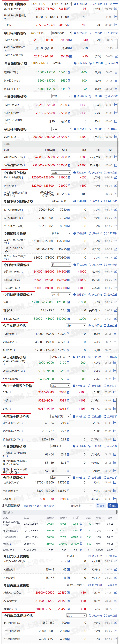The height and width of the screenshot is (644, 120).
Task: Expand the 锂化合物 select box
Action: (81, 505)
